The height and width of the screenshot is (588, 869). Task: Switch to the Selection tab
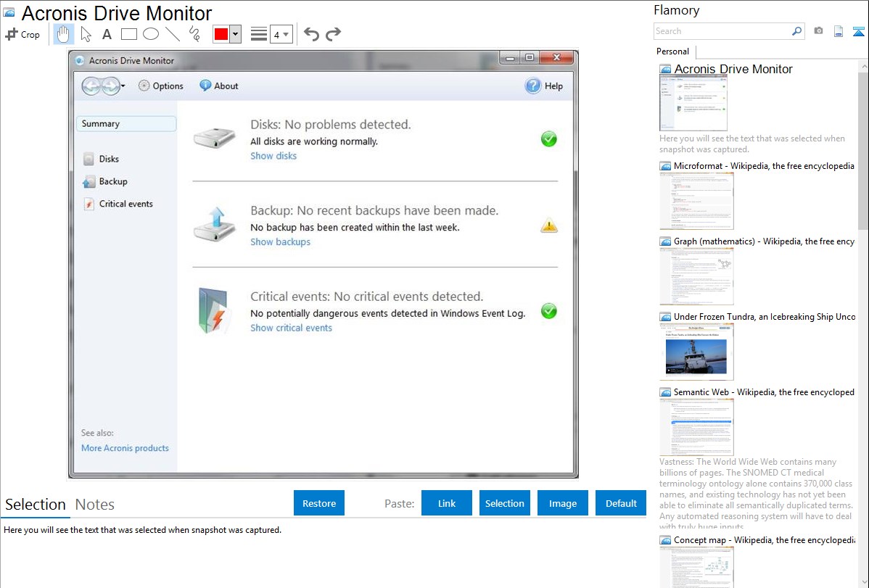coord(36,505)
